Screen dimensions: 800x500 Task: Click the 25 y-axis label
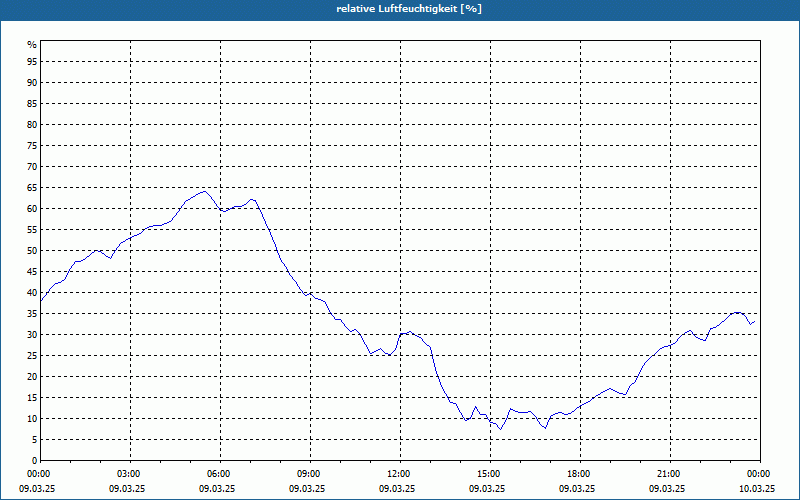point(32,356)
